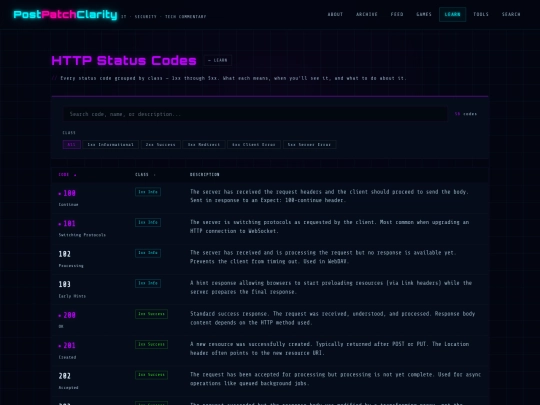Click 1xx Info badge in row 100
This screenshot has height=405, width=540.
click(x=148, y=192)
